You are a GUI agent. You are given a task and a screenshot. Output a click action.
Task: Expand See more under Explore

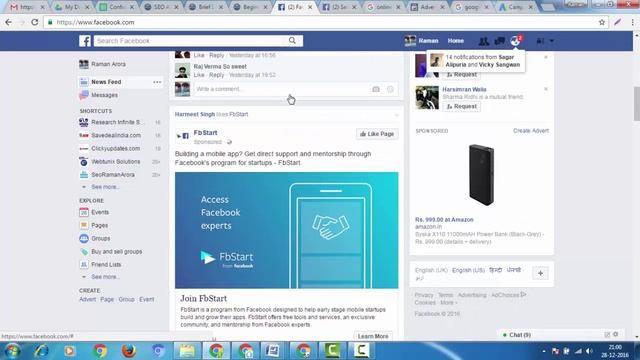104,277
